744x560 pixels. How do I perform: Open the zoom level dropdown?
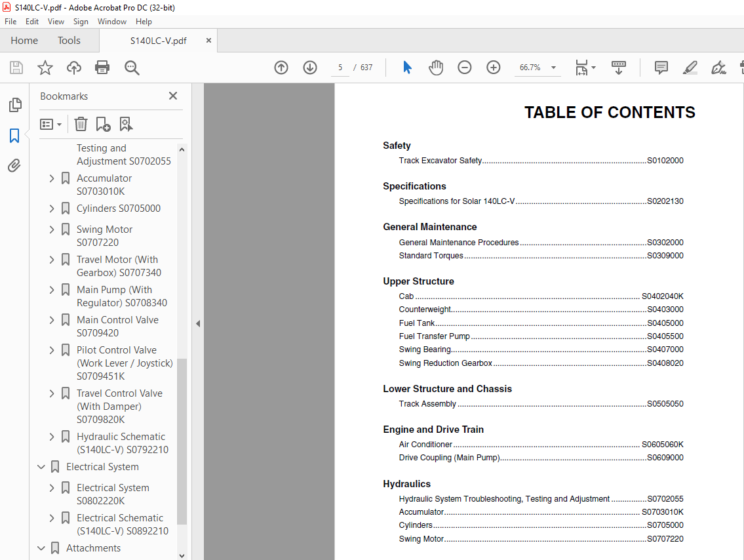point(553,68)
